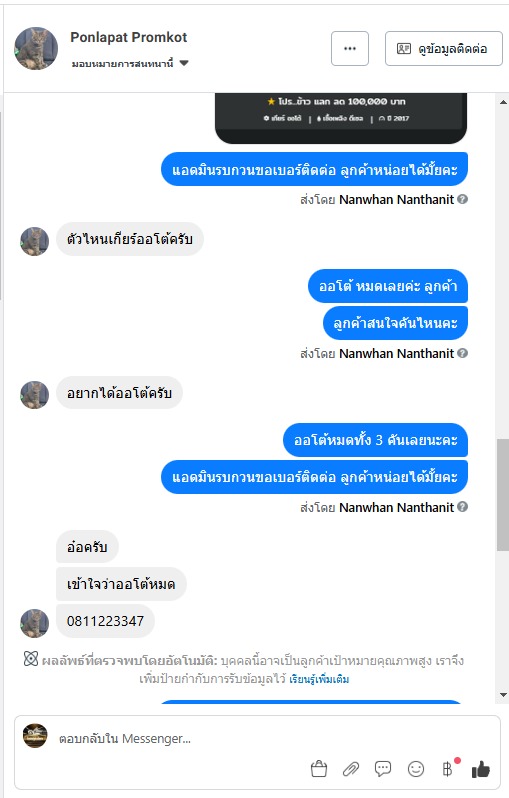Send a thumbs-up like
Image resolution: width=509 pixels, height=798 pixels.
tap(480, 770)
